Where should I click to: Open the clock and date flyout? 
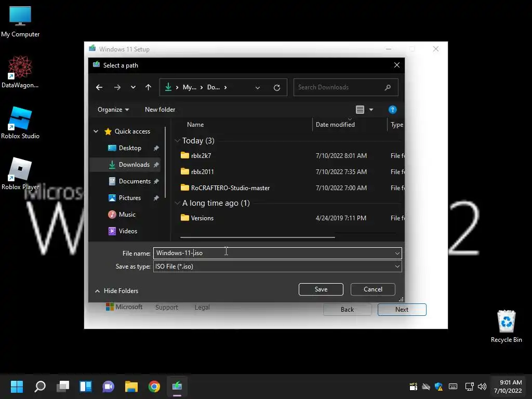click(508, 387)
